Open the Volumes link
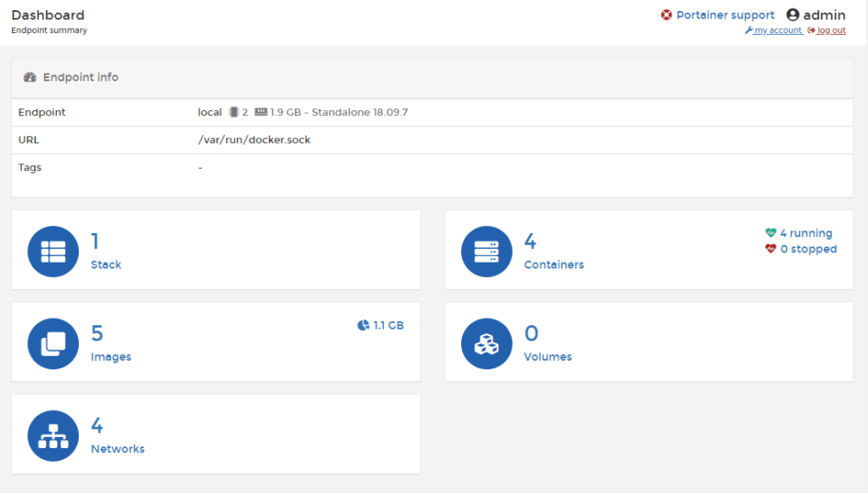 (x=548, y=357)
